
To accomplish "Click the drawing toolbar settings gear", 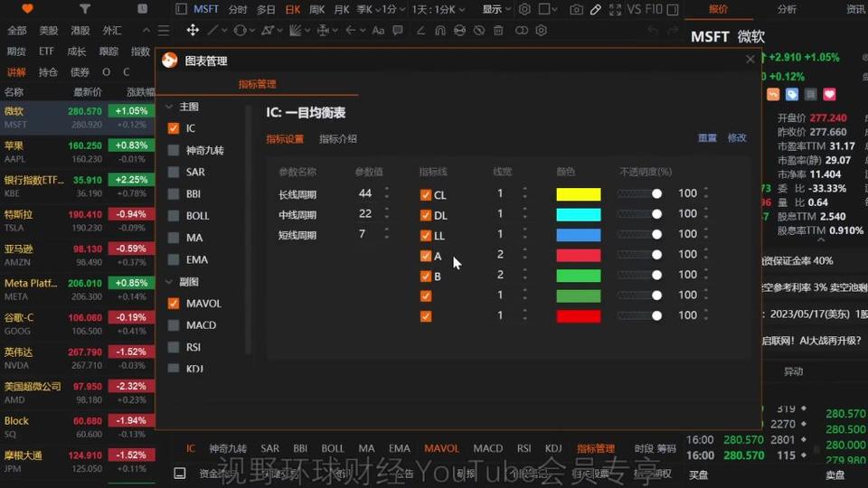I will click(x=541, y=31).
